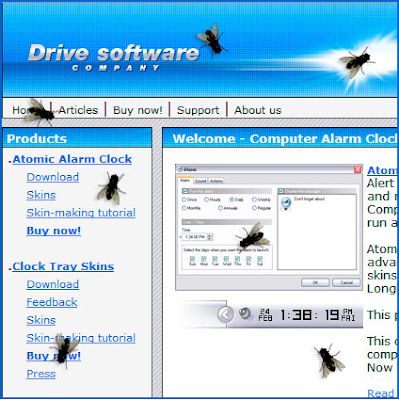This screenshot has width=399, height=400.
Task: Click the alarm clock icon in the Alarm dialog message box
Action: (x=286, y=203)
